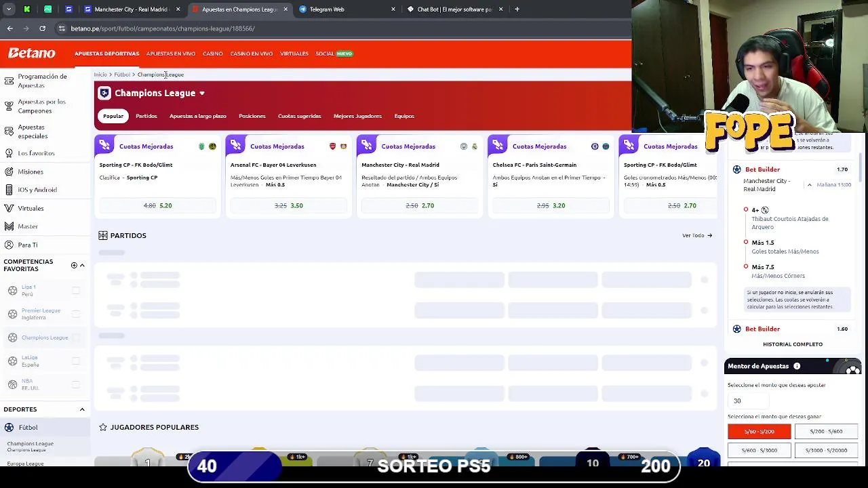868x488 pixels.
Task: Collapse the Manchester City bet builder details
Action: click(x=809, y=185)
